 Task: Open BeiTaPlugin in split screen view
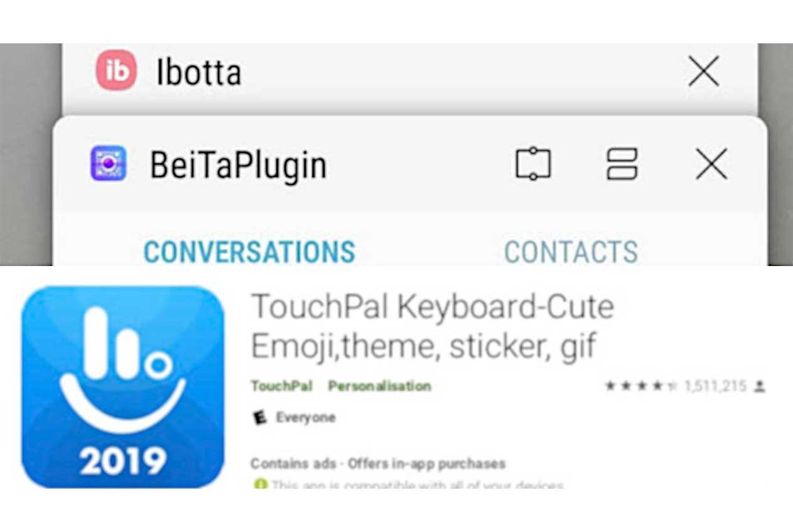(622, 164)
